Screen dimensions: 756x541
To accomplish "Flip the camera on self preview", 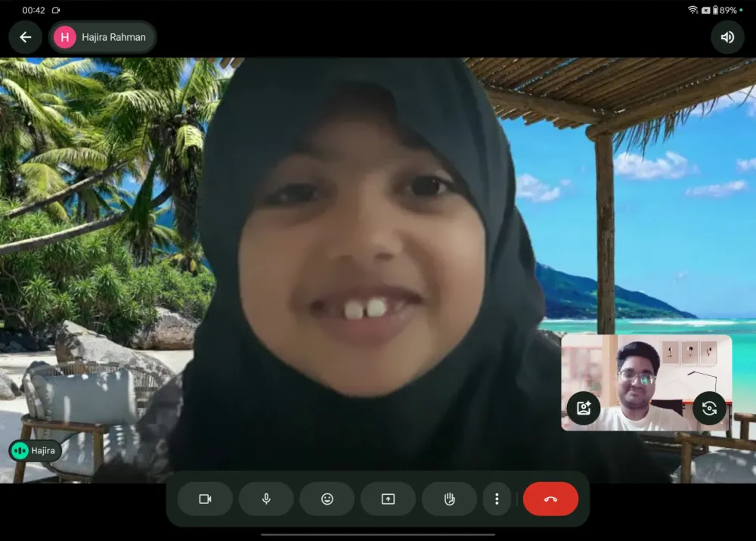I will (709, 409).
